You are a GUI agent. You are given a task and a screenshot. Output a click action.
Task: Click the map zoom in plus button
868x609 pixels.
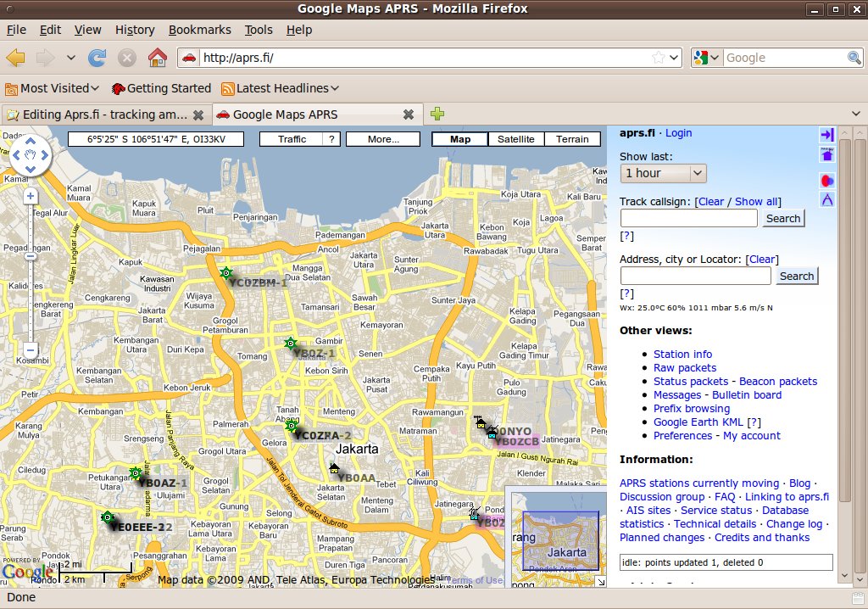pos(31,196)
